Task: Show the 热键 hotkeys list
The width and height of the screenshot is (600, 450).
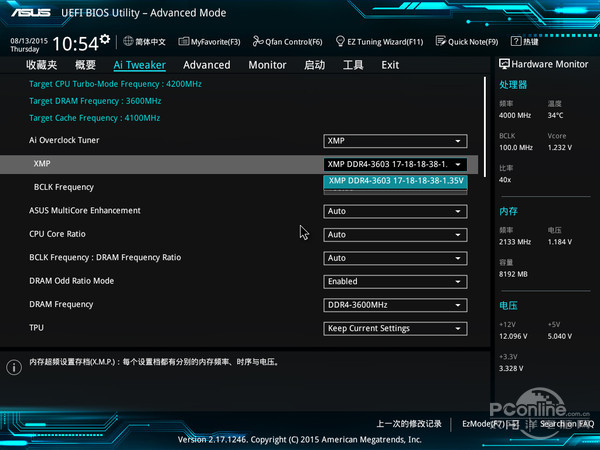Action: coord(531,42)
